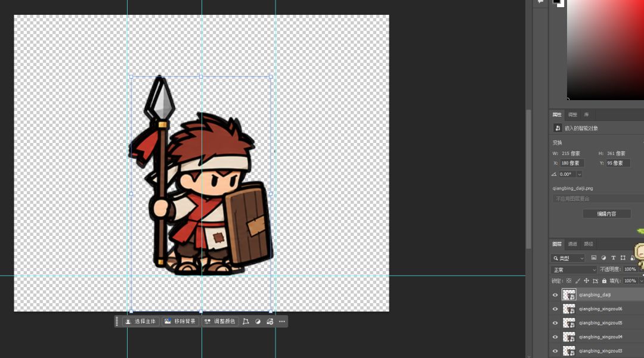The image size is (644, 358).
Task: Switch to the 通道 tab
Action: [572, 244]
